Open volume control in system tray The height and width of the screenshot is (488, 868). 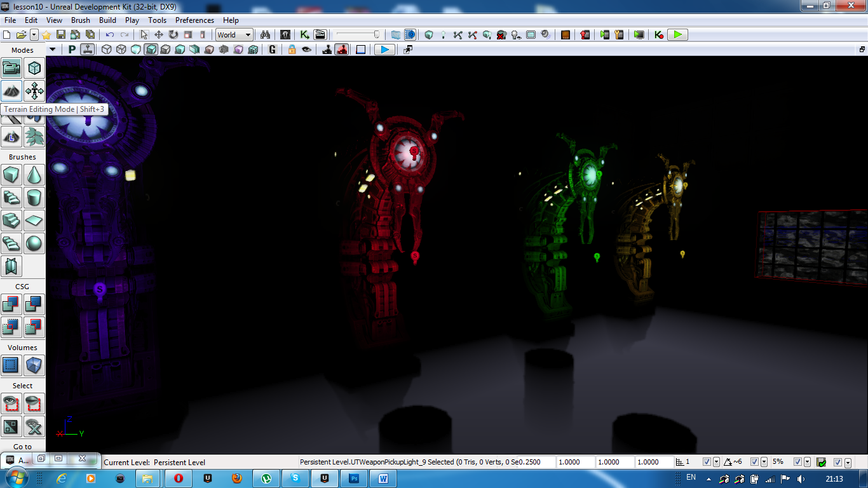point(800,478)
